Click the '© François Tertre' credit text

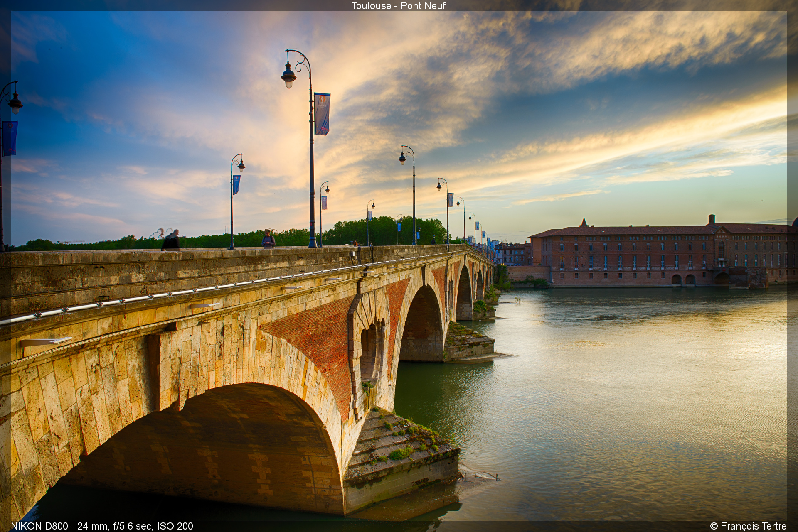point(748,526)
